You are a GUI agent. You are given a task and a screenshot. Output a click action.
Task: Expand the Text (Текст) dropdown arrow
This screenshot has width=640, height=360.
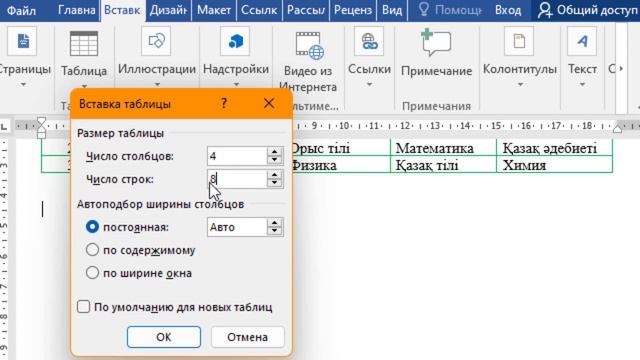click(582, 84)
